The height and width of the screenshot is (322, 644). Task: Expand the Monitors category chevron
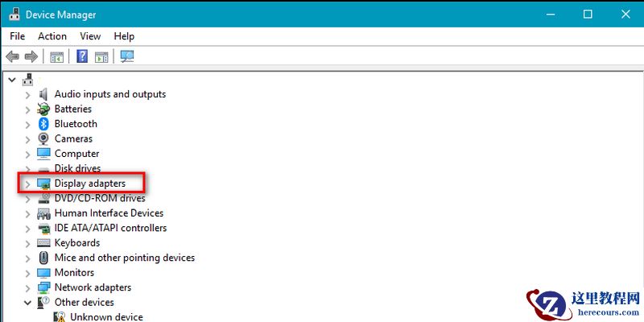[x=27, y=273]
